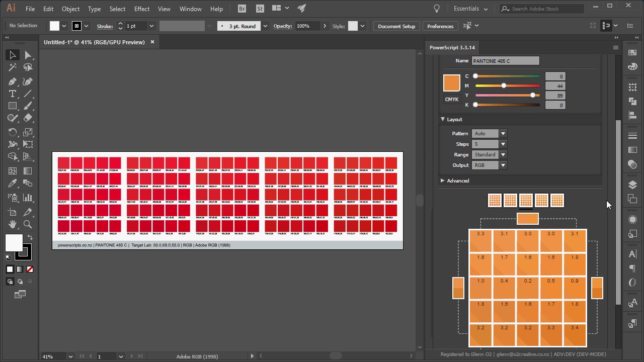Click the Stroke label link
The image size is (644, 362).
coord(105,26)
